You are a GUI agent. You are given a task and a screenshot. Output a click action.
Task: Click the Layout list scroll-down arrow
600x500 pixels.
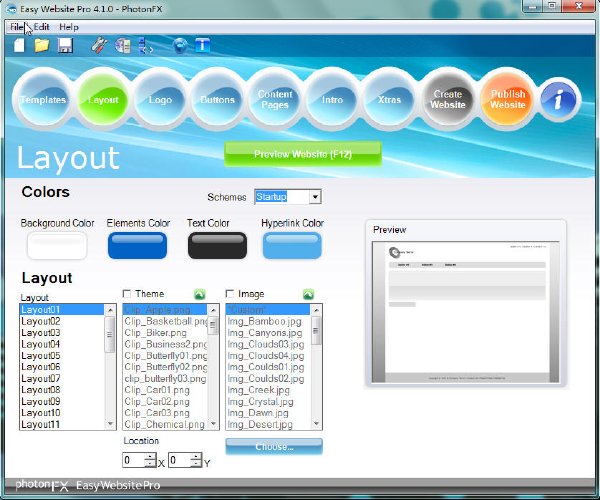point(110,423)
